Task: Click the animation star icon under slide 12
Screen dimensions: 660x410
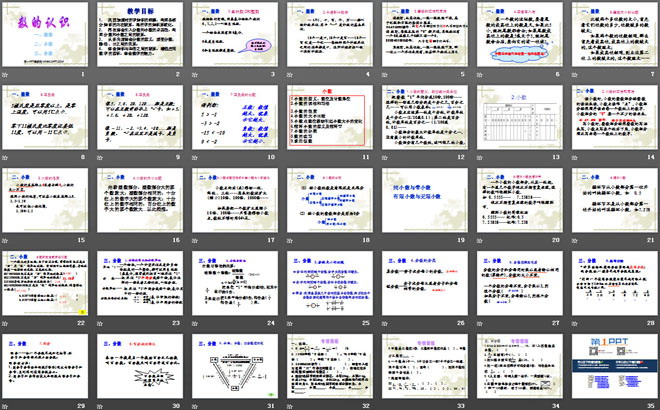Action: (x=385, y=157)
